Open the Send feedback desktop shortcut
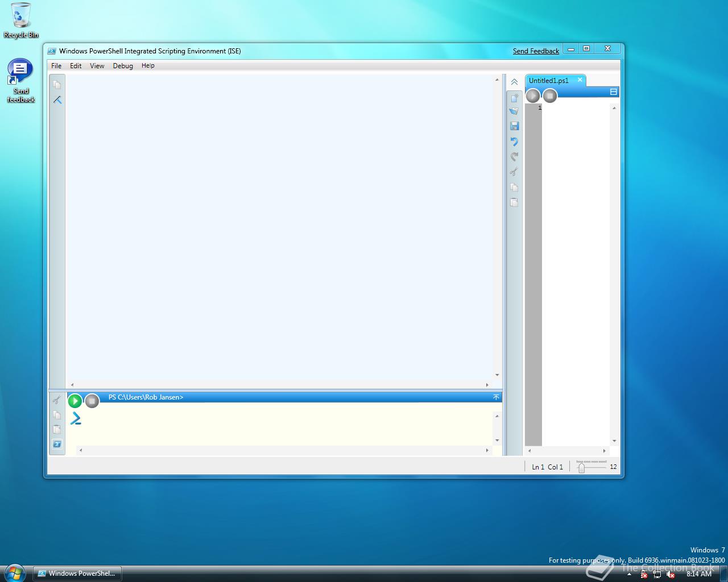The height and width of the screenshot is (582, 728). pyautogui.click(x=20, y=81)
